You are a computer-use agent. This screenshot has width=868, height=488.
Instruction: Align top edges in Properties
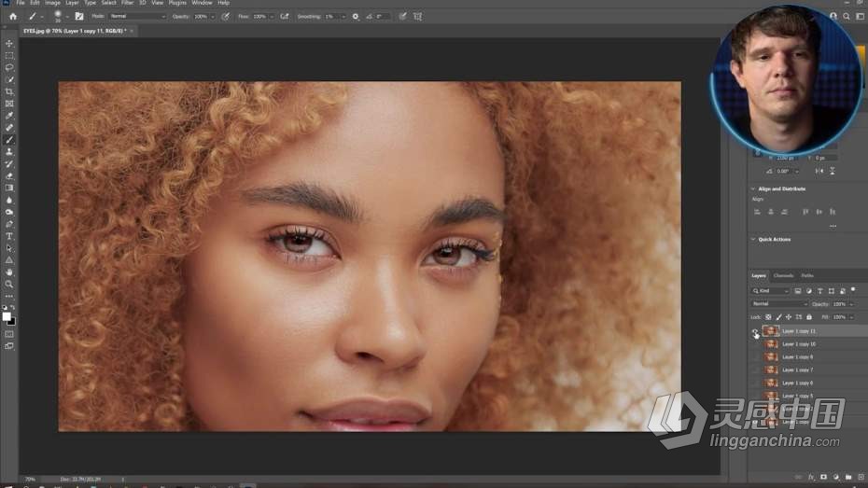(805, 212)
